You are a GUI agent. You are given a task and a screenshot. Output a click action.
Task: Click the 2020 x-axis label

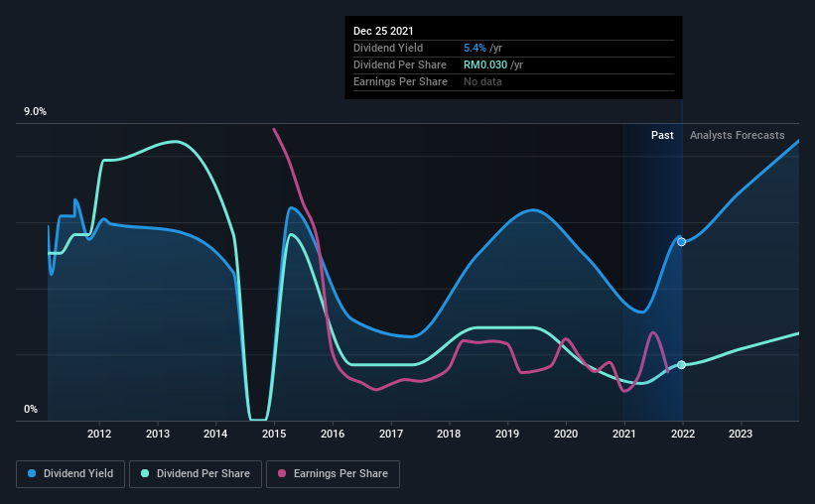(x=566, y=434)
